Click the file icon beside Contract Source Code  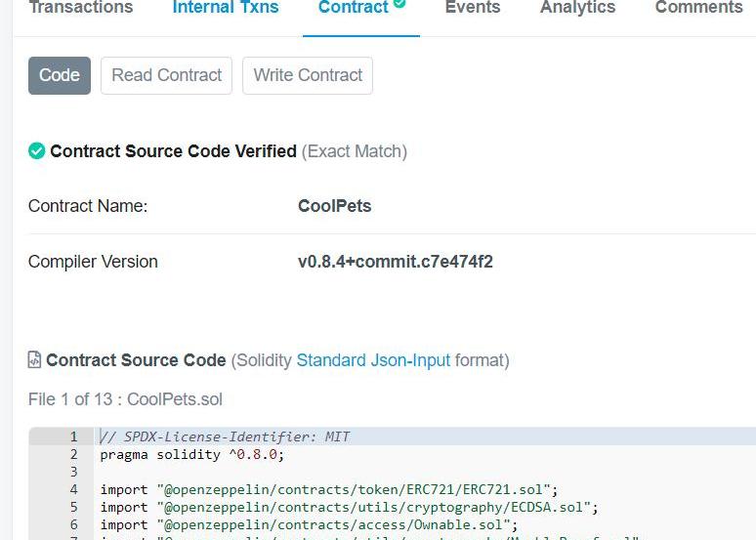[35, 360]
